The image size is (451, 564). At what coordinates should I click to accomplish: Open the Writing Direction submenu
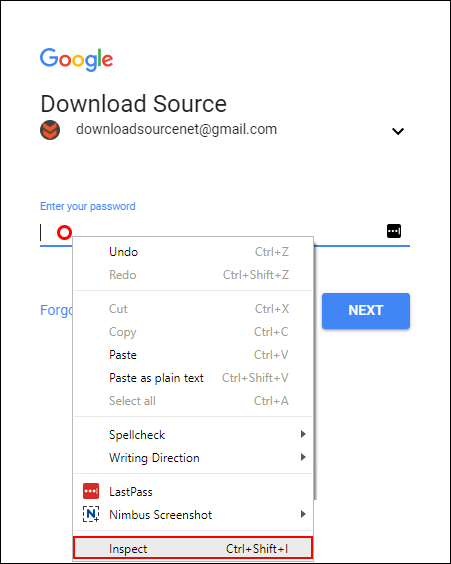193,458
